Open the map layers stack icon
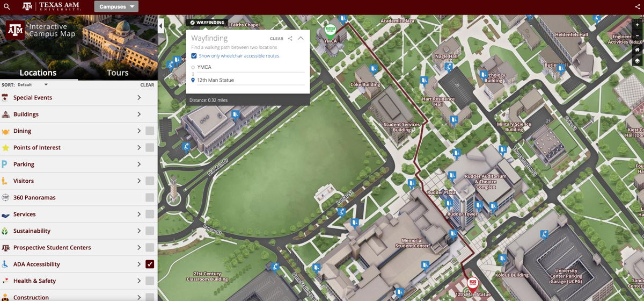The height and width of the screenshot is (301, 644). pos(637,61)
